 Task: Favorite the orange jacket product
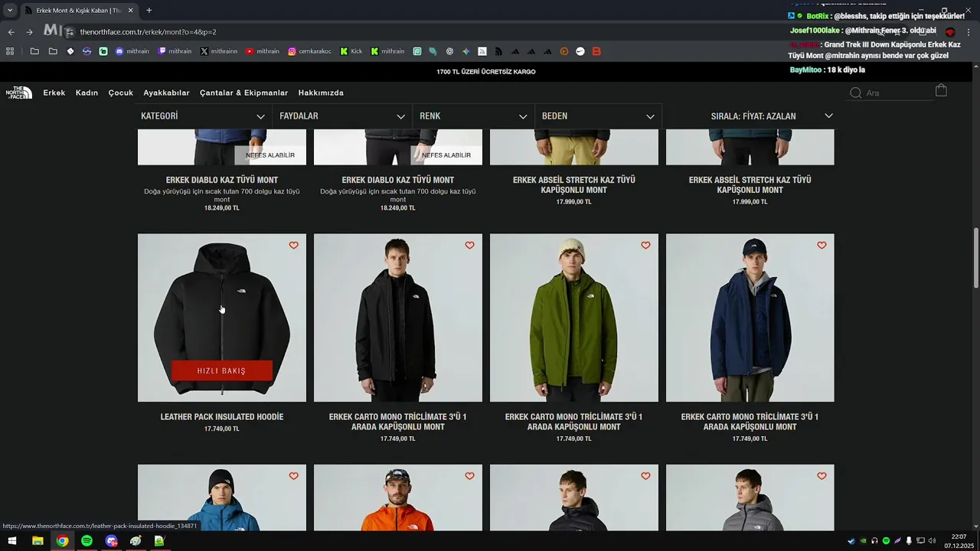click(469, 476)
